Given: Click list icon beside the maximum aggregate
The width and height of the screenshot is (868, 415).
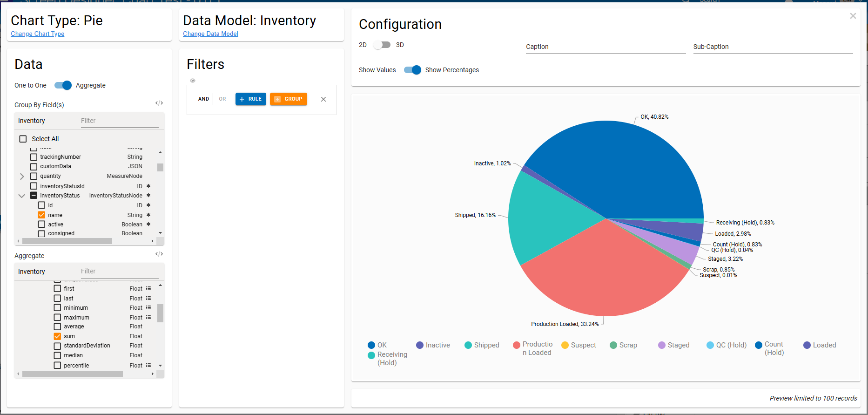Looking at the screenshot, I should 148,318.
